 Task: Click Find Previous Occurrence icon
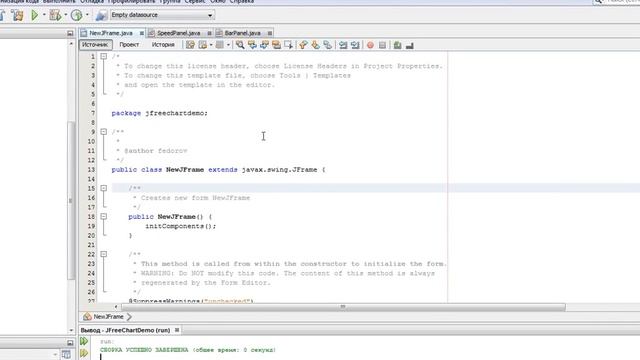(x=252, y=45)
